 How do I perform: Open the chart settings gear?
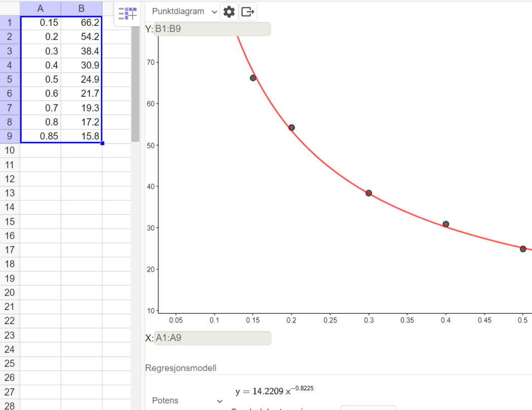click(x=229, y=12)
